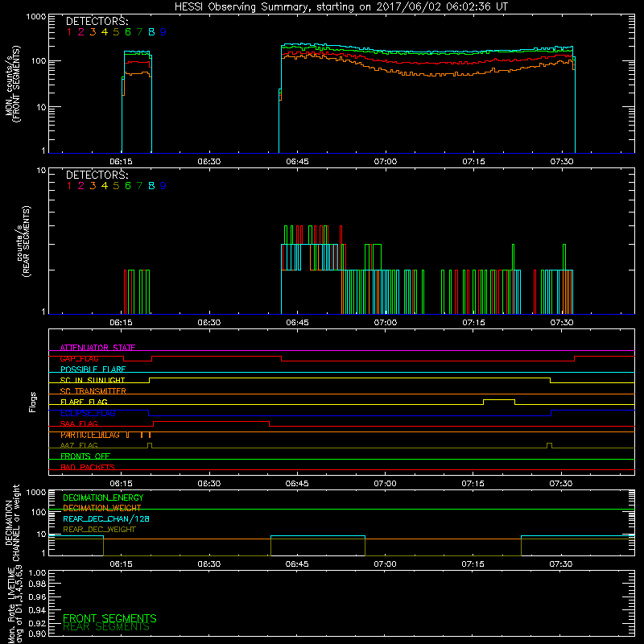Click cyan detector 8 in front segments legend

[151, 32]
